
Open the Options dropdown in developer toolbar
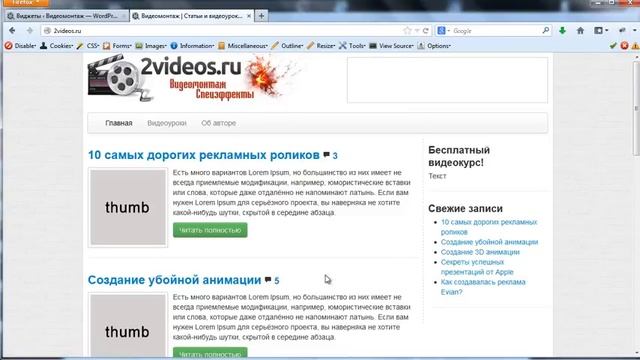coord(434,46)
